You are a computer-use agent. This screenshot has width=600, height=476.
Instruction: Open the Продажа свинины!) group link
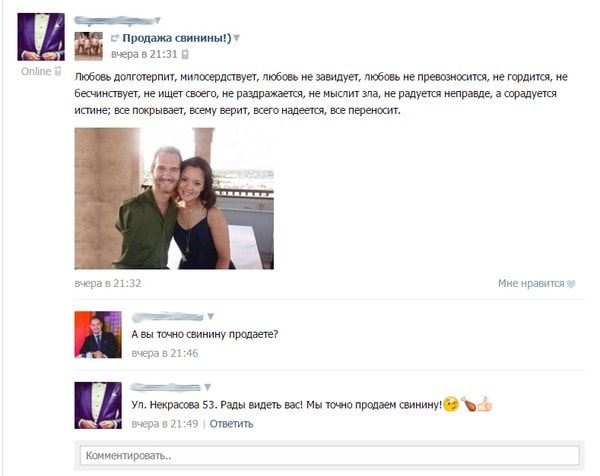(x=177, y=38)
